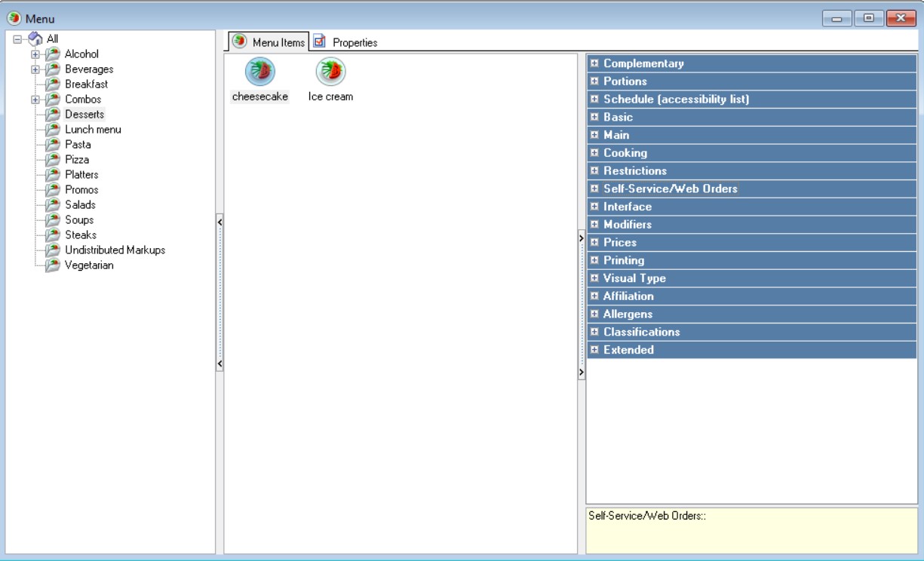924x561 pixels.
Task: Expand the Complementary properties section
Action: pos(594,63)
